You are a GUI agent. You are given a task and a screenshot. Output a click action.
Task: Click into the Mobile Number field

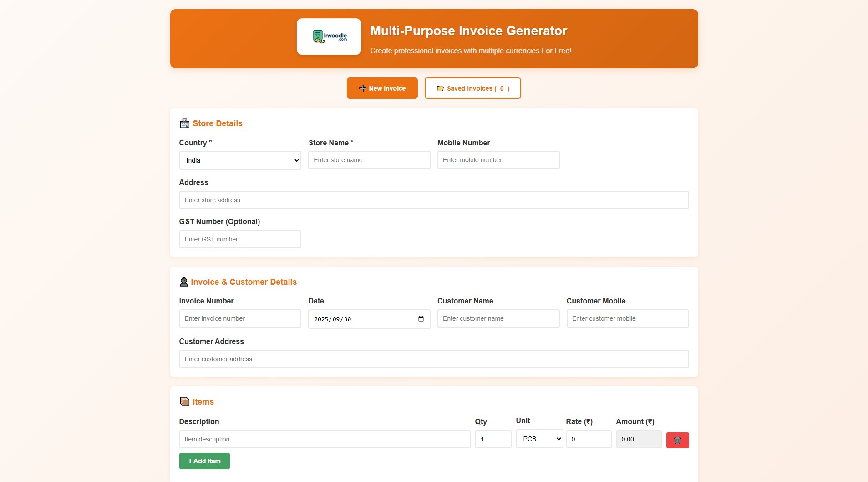pyautogui.click(x=498, y=160)
